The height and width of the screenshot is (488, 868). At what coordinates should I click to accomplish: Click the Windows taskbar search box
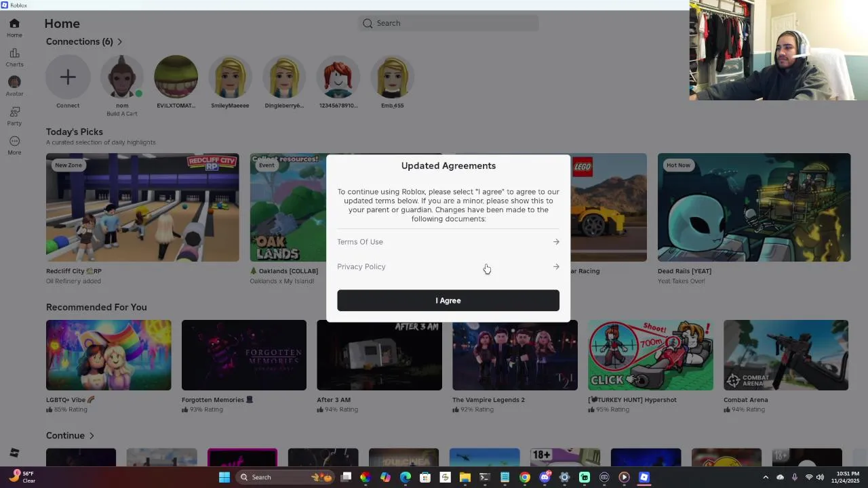tap(286, 477)
